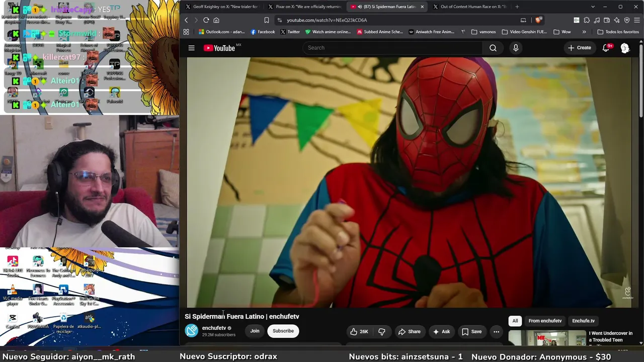
Task: Open the browser extensions puzzle icon
Action: click(587, 20)
